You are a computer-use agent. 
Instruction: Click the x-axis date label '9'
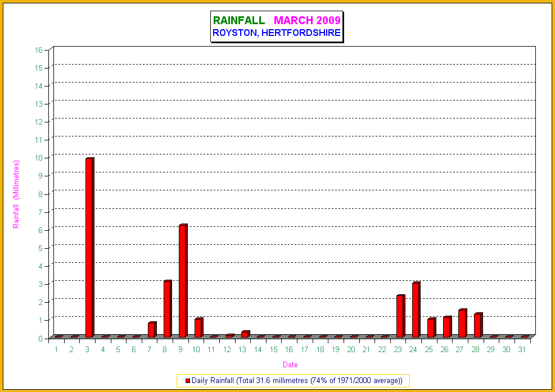click(180, 349)
